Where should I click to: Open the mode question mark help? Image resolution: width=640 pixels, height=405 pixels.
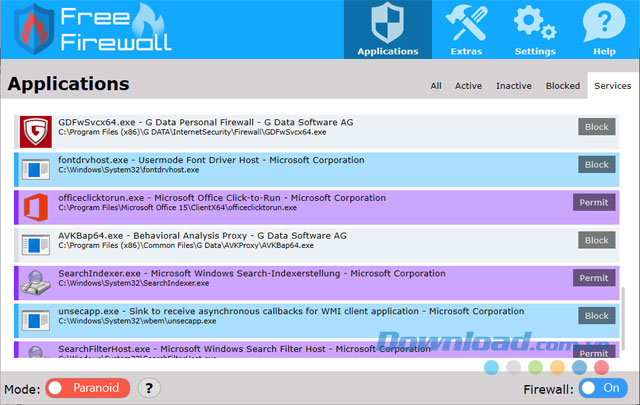coord(149,388)
